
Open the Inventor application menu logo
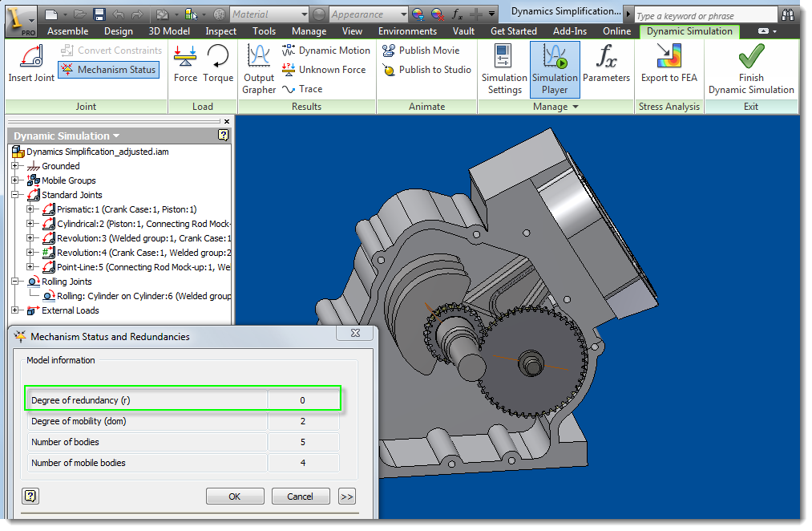21,22
